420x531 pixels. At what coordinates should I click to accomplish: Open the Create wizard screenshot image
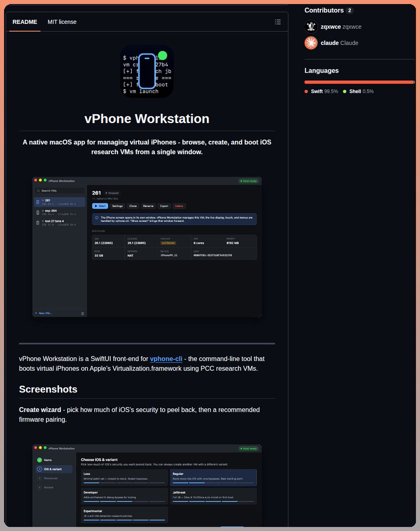[x=147, y=485]
